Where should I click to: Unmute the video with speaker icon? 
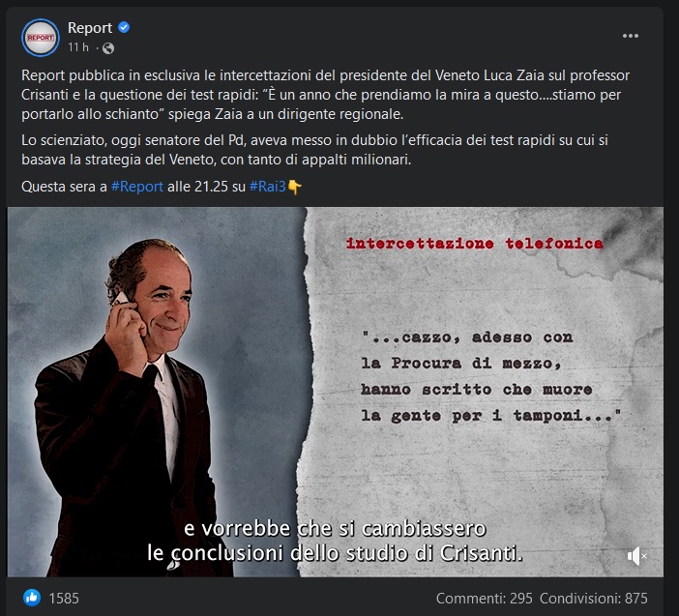coord(636,556)
